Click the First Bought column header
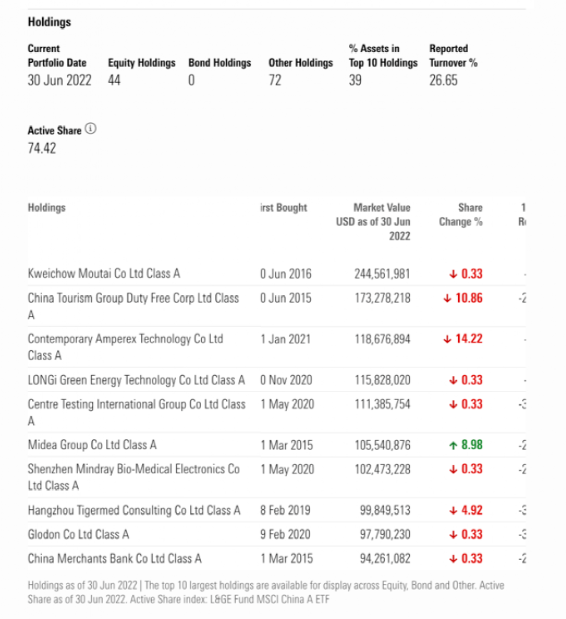 (283, 208)
